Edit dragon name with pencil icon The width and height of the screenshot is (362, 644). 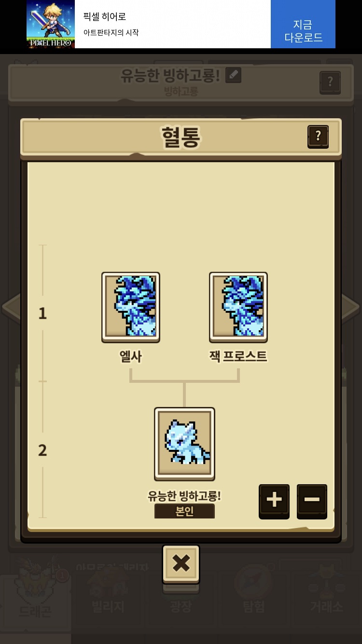233,75
